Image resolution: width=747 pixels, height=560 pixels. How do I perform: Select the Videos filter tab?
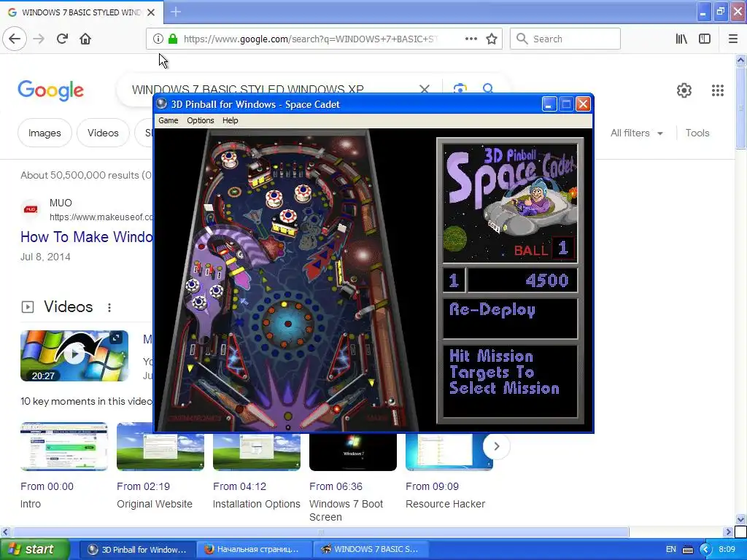103,133
